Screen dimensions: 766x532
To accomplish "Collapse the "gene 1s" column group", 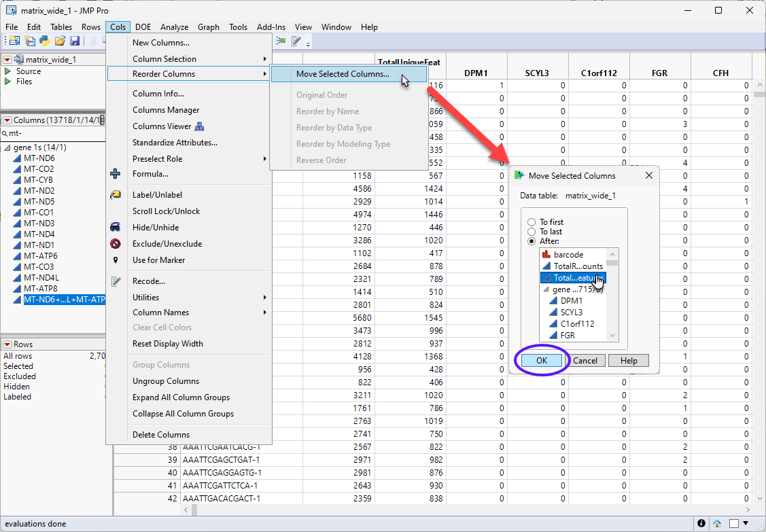I will pos(7,147).
